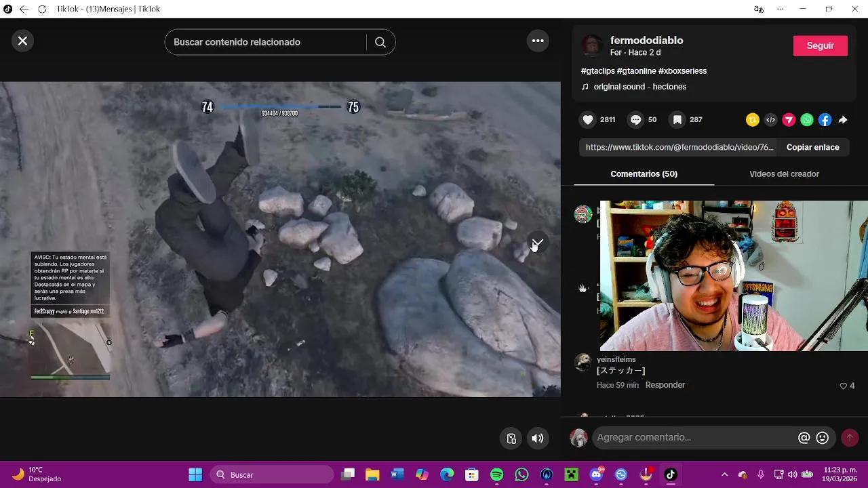Click the #gtaclips hashtag

click(x=597, y=70)
